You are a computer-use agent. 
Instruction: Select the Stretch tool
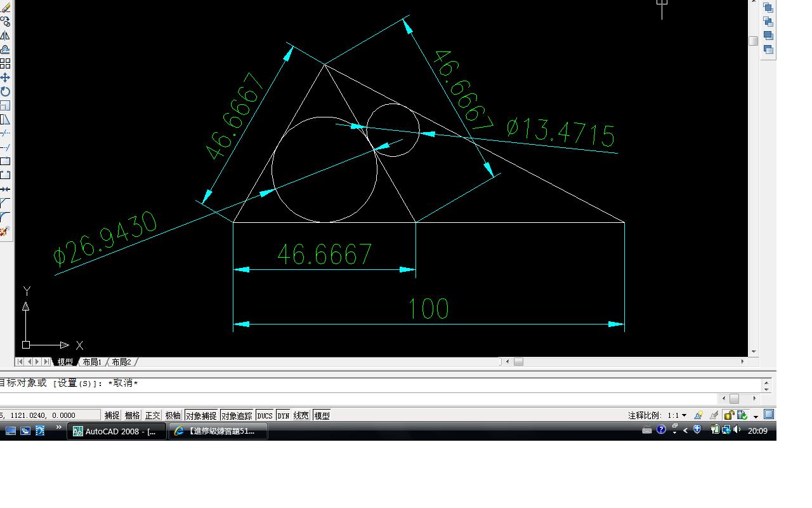coord(5,119)
